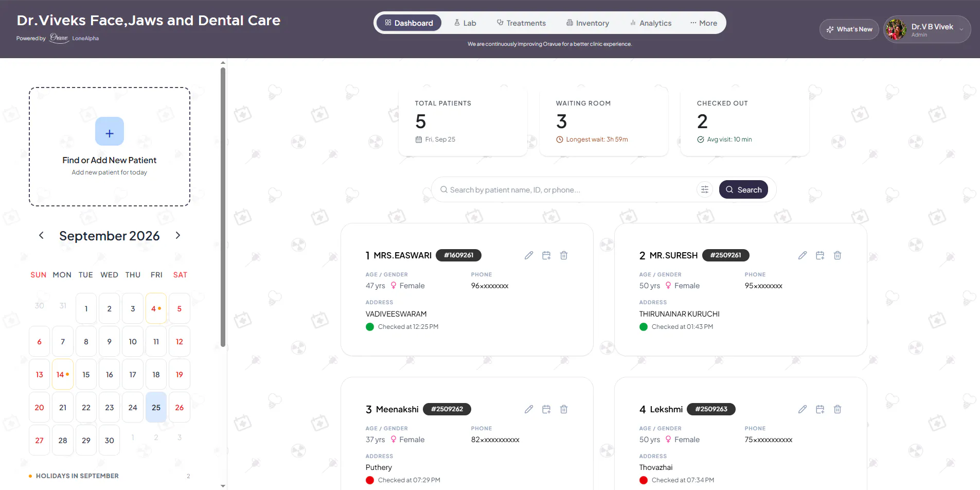Viewport: 980px width, 490px height.
Task: Edit MR.SURESH record pencil icon
Action: (803, 255)
